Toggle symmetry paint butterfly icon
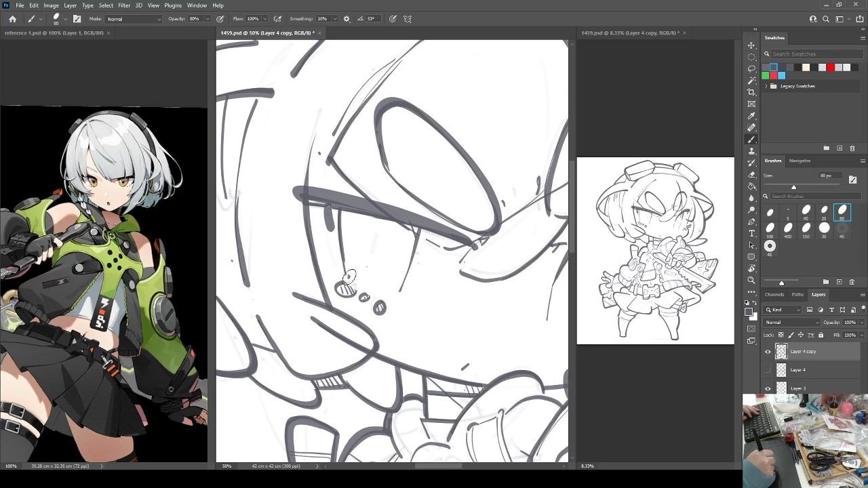Image resolution: width=868 pixels, height=488 pixels. 408,19
